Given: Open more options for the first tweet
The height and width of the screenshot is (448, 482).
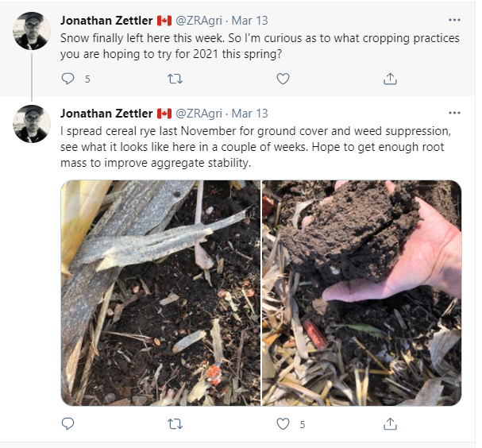Looking at the screenshot, I should (454, 20).
